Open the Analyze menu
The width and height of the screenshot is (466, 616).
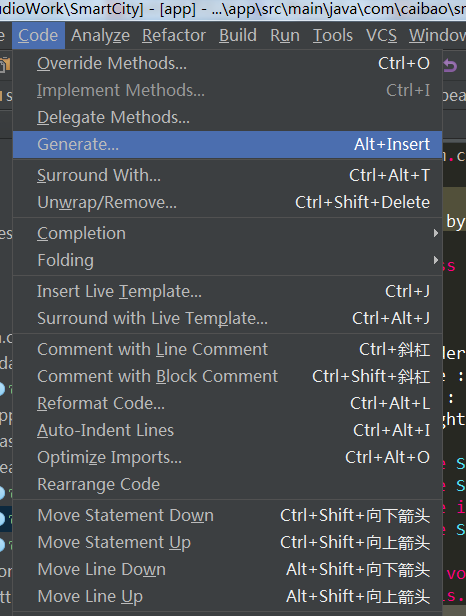pyautogui.click(x=101, y=35)
